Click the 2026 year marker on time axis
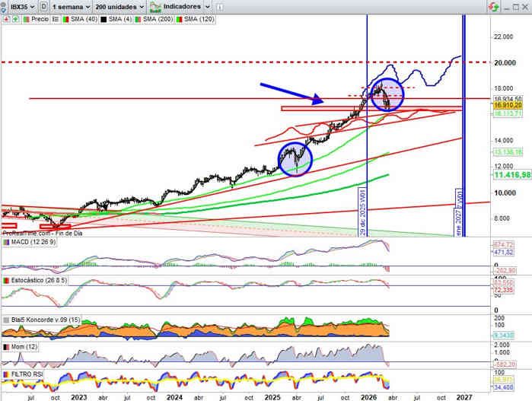 pos(368,396)
